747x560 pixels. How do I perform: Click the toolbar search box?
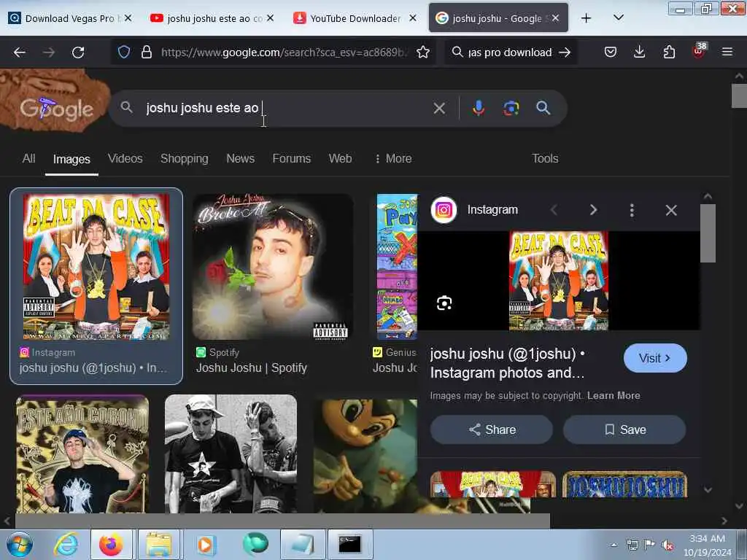[508, 52]
